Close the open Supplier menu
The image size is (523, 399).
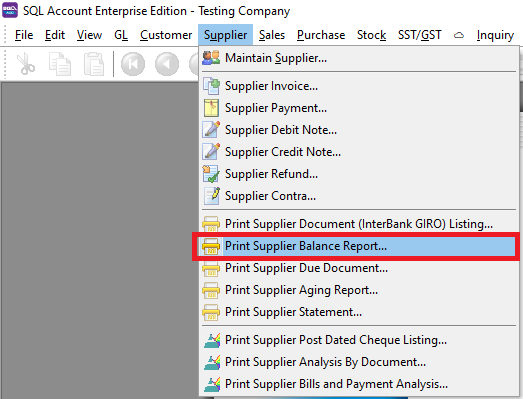(225, 35)
